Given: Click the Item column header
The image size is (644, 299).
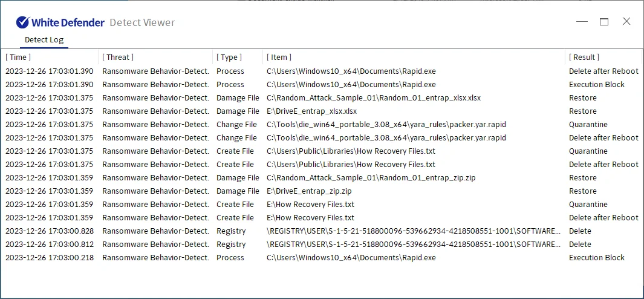Looking at the screenshot, I should [279, 57].
